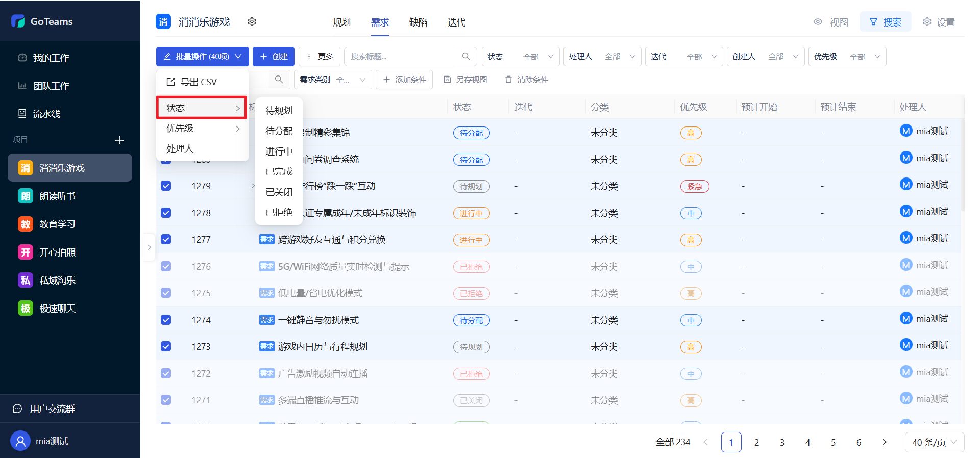This screenshot has width=980, height=458.
Task: Click the search magnifier in title search box
Action: coord(466,56)
